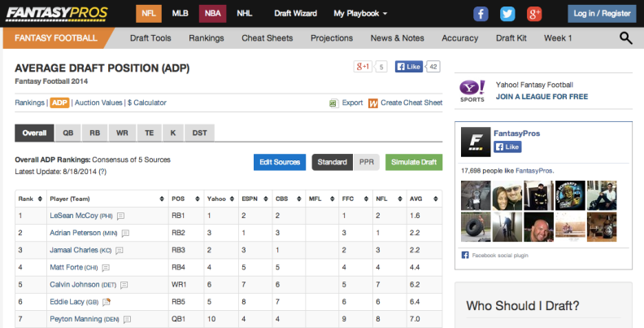Click Log in / Register button

click(602, 14)
